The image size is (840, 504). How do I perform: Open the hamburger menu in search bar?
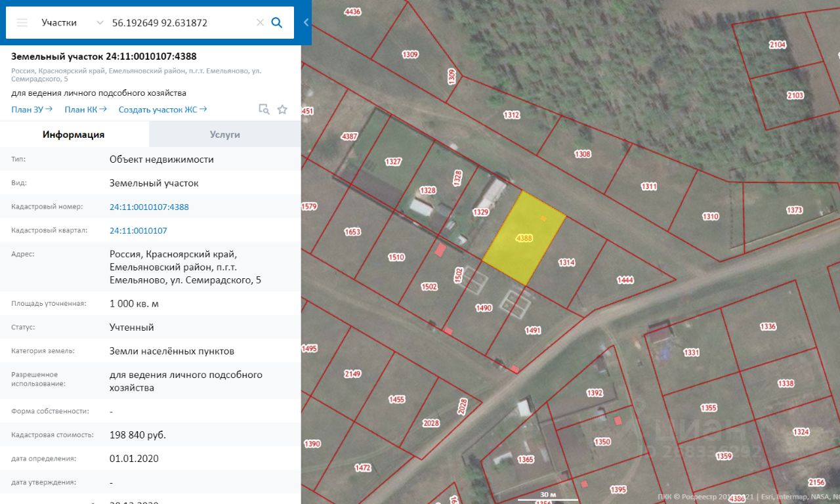(x=22, y=22)
